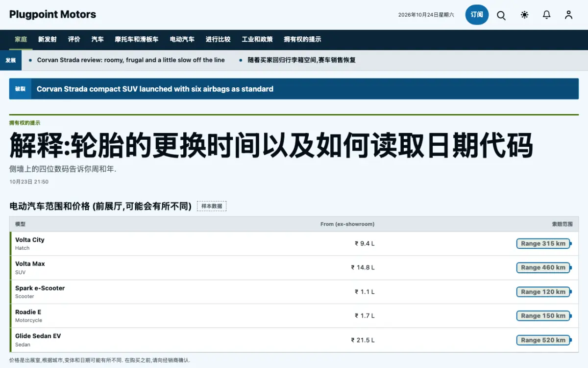Open the 新发射 nav item
The image size is (588, 368).
point(48,39)
